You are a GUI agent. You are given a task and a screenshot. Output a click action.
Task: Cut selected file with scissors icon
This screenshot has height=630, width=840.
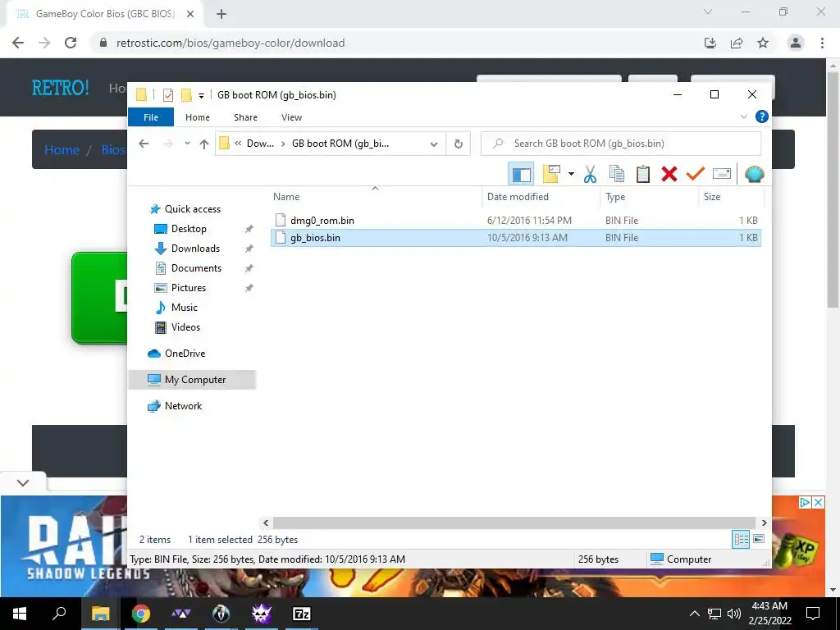click(x=590, y=174)
